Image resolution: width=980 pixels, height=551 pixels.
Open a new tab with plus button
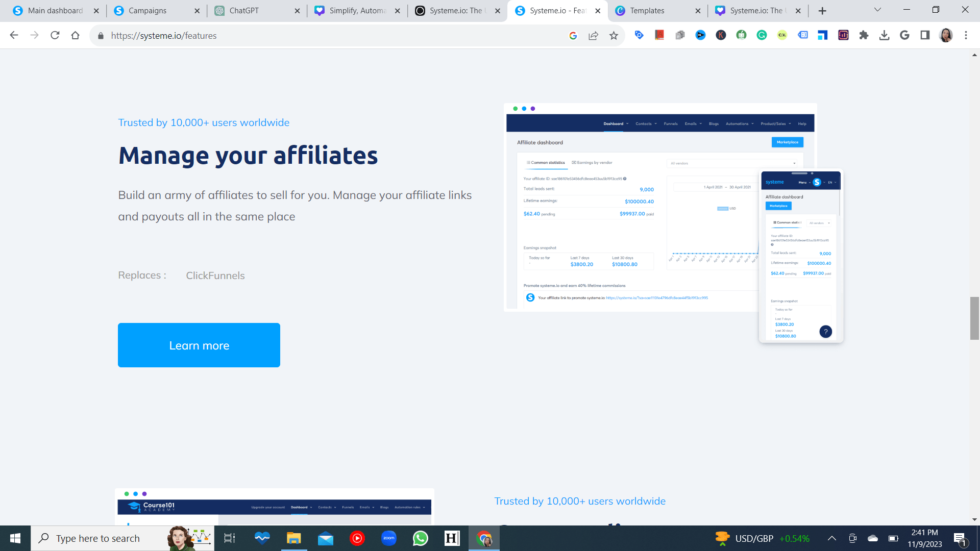822,11
